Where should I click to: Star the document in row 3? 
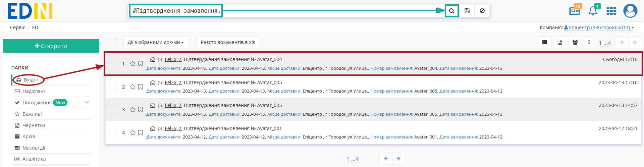pyautogui.click(x=132, y=110)
